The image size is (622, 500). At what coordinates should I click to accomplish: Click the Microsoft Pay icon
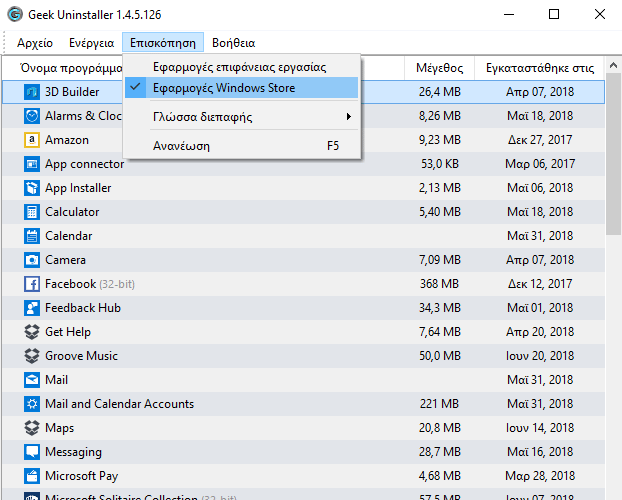coord(32,476)
